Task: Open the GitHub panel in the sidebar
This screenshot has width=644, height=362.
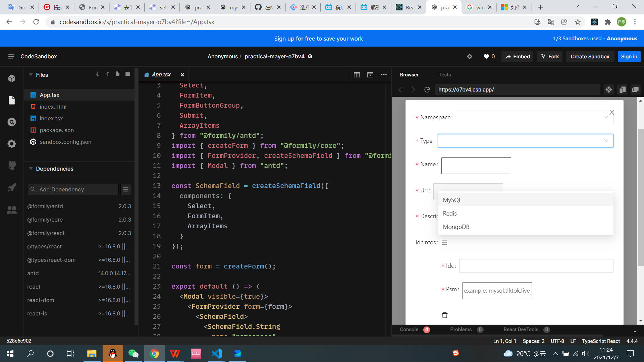Action: click(11, 165)
